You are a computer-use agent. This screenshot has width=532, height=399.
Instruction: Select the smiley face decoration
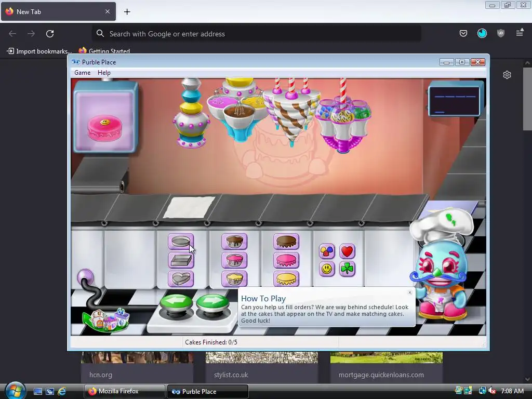tap(327, 269)
